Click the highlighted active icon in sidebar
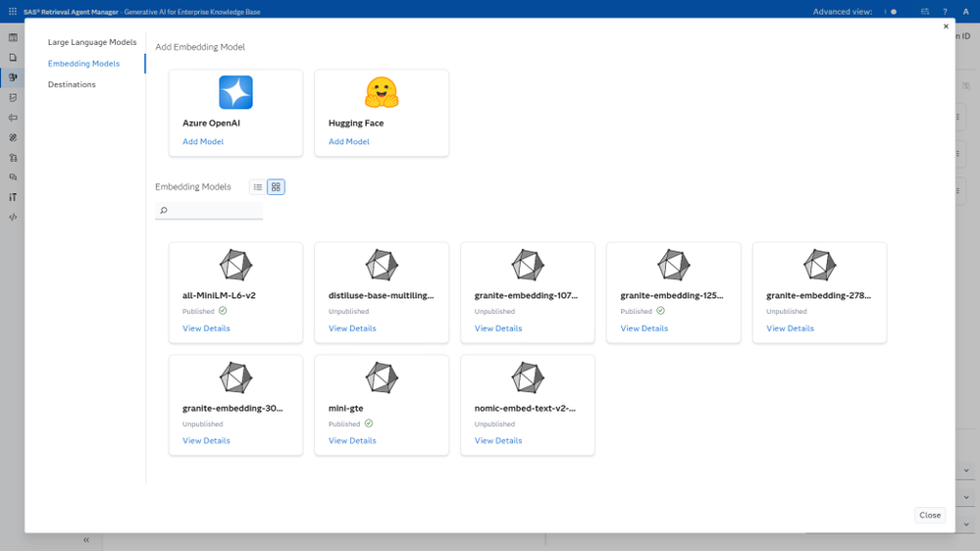This screenshot has width=980, height=551. point(13,77)
